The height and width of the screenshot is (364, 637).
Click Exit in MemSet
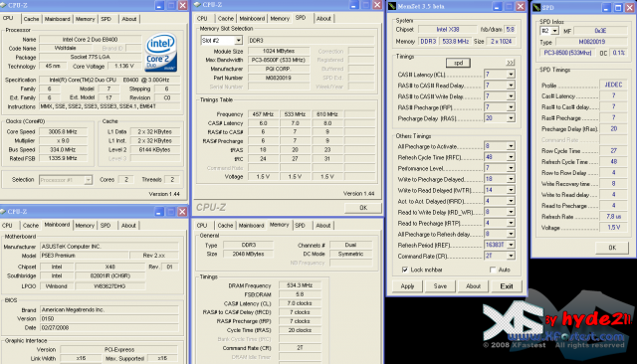point(507,286)
